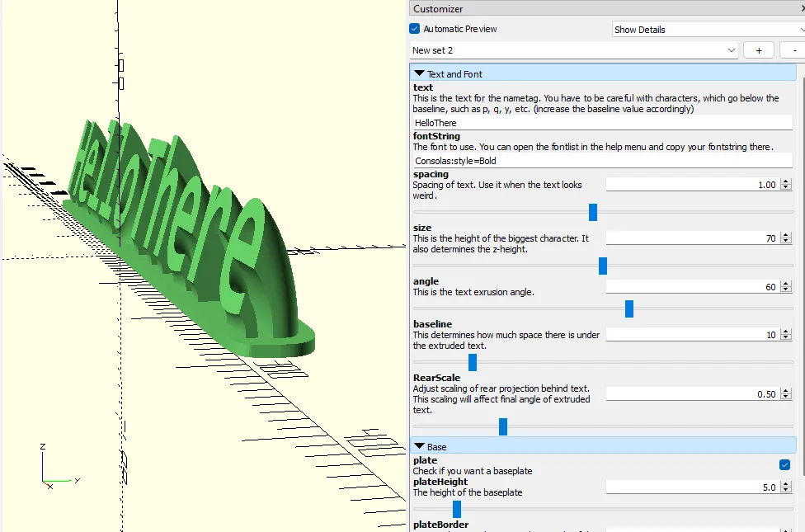Increase plateHeight using its up arrow
Image resolution: width=805 pixels, height=532 pixels.
tap(784, 483)
